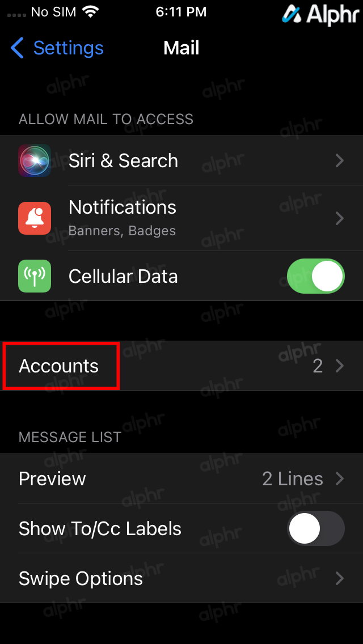Tap the back arrow beside Settings
Image resolution: width=363 pixels, height=644 pixels.
coord(17,48)
